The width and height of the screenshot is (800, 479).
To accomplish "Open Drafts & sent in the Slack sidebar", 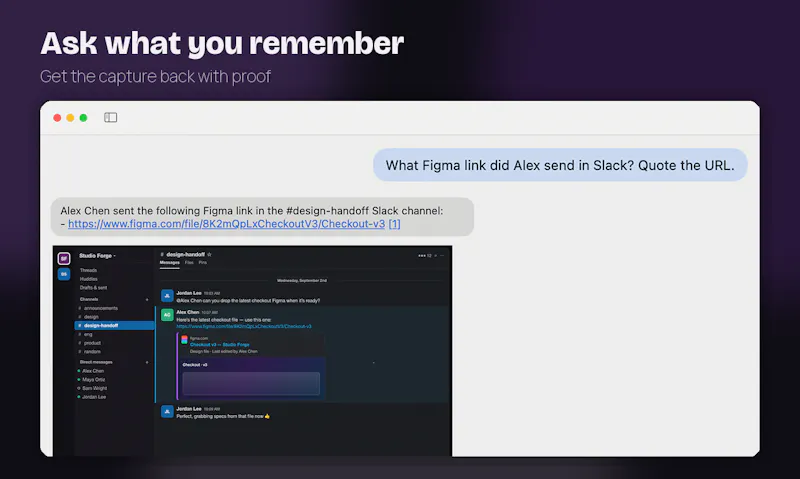I will click(x=93, y=288).
